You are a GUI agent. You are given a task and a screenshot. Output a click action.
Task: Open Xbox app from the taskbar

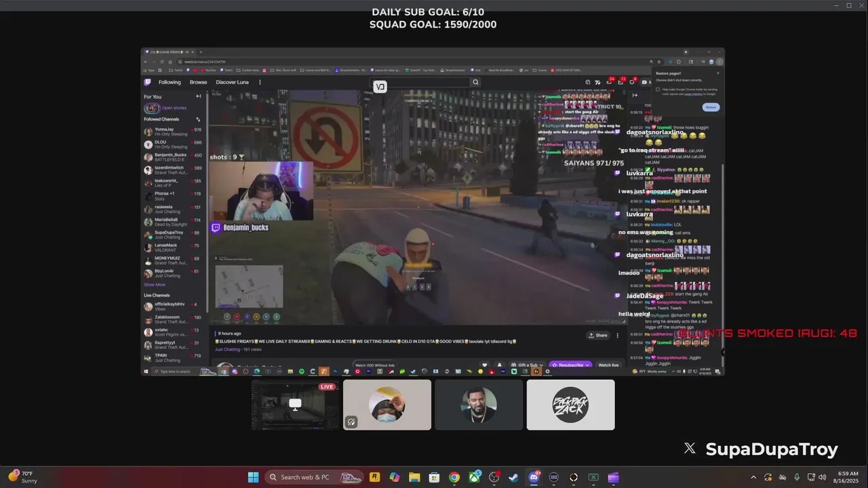tap(474, 477)
